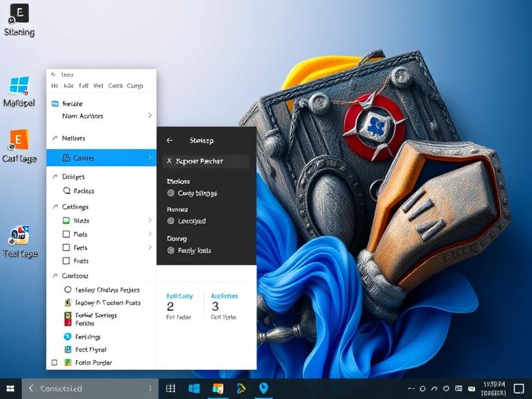Screen dimensions: 532x399
Task: Click the icon beside Iepoey D Footen Posts
Action: [68, 302]
